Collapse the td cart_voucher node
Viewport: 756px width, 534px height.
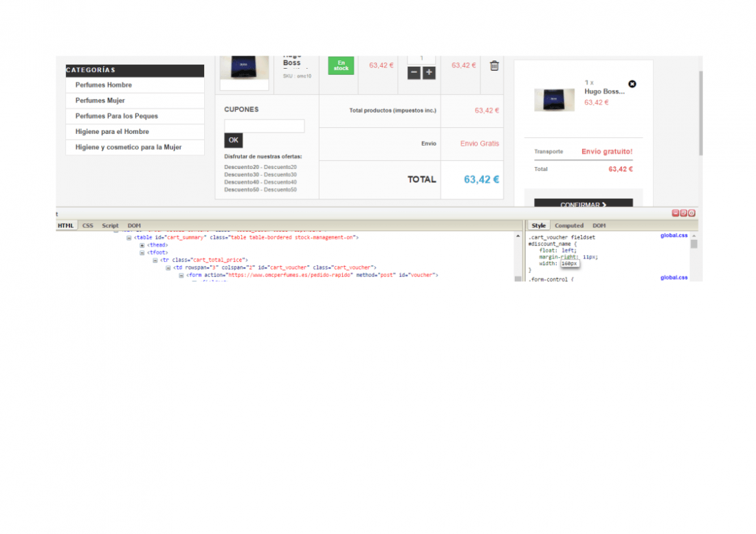(x=168, y=267)
